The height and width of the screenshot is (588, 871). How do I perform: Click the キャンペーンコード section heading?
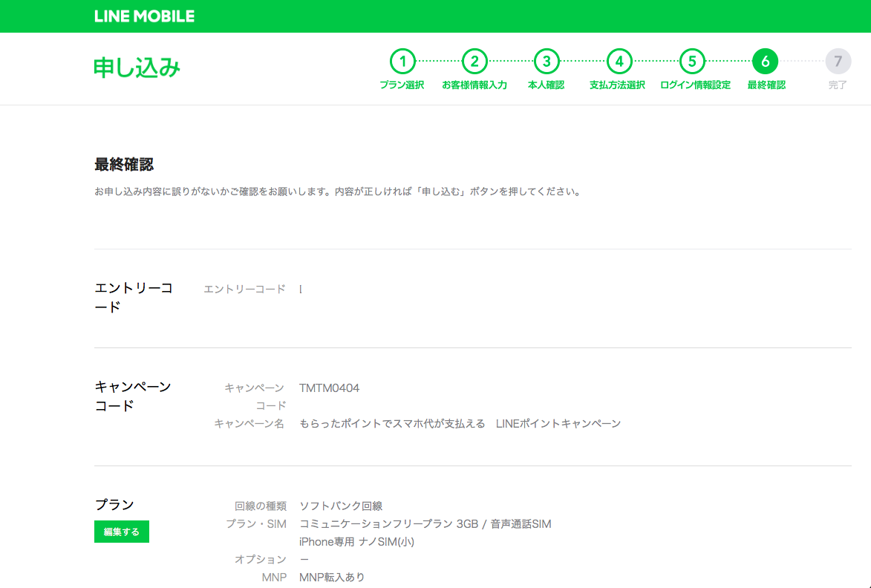tap(133, 396)
